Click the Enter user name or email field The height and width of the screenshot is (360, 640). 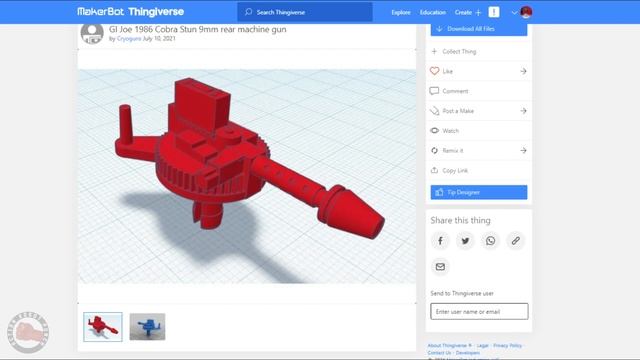479,311
